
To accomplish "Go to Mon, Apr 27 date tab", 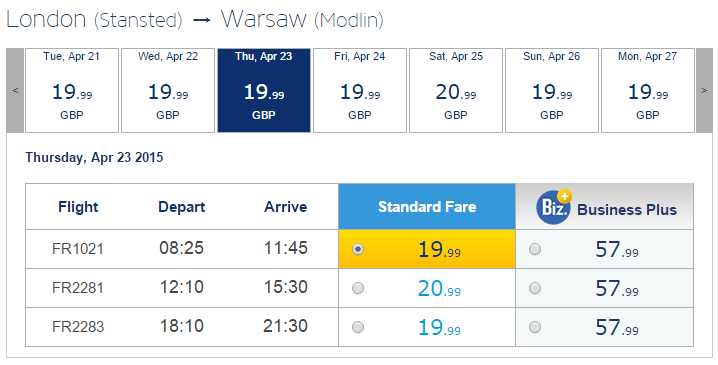I will (x=648, y=91).
